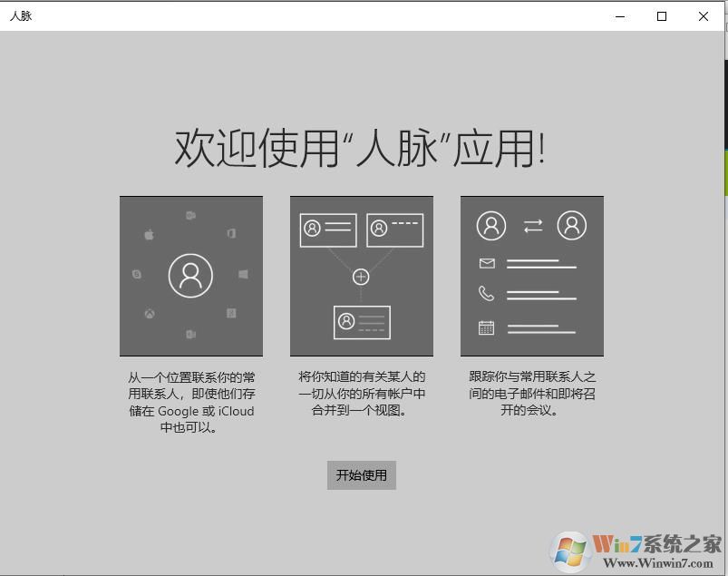Click the calendar icon in the third card
728x576 pixels.
click(x=486, y=328)
